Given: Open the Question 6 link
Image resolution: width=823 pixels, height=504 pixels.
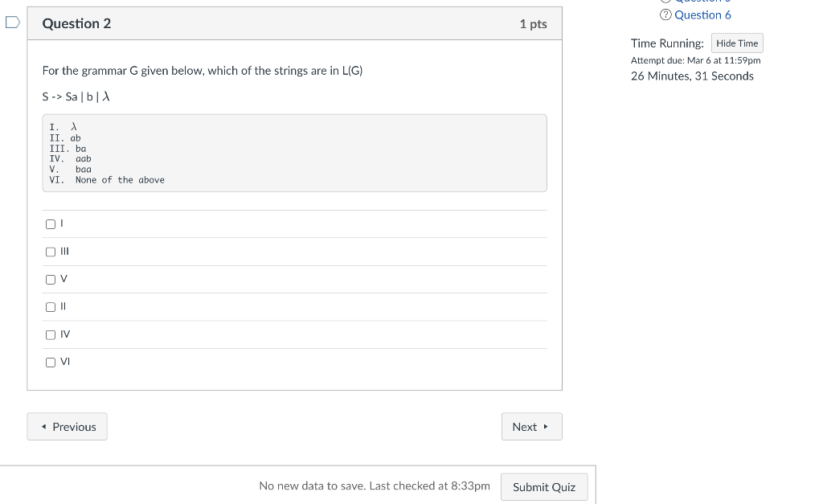Looking at the screenshot, I should click(x=702, y=14).
